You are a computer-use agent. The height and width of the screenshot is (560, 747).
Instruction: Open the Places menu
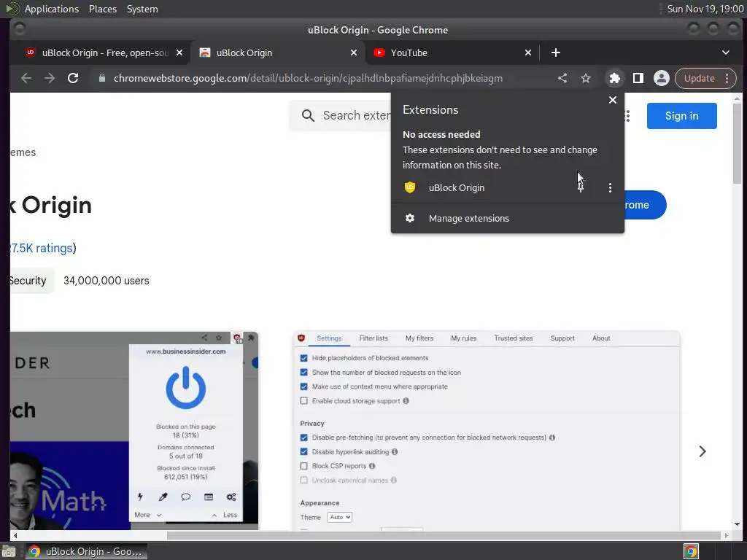[x=102, y=9]
